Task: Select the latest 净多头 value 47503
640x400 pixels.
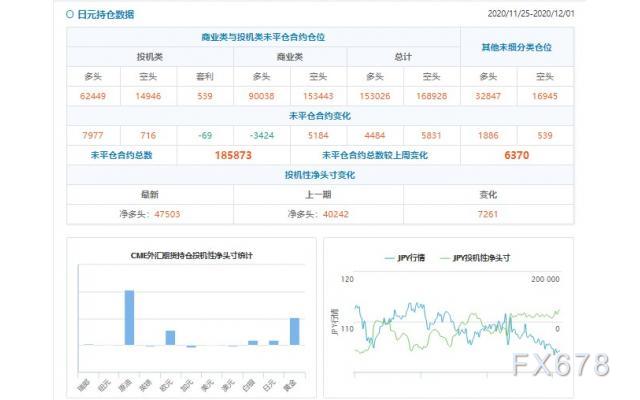Action: pos(167,214)
